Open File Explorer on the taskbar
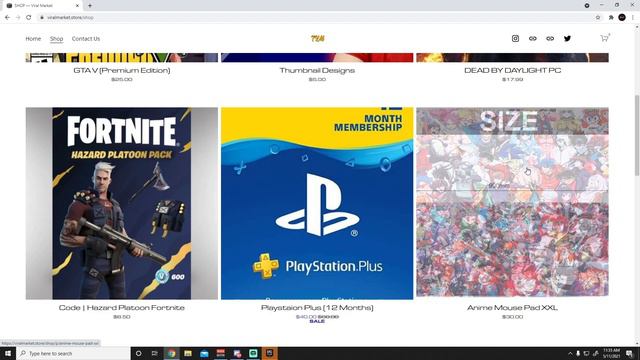640x360 pixels. tap(188, 353)
